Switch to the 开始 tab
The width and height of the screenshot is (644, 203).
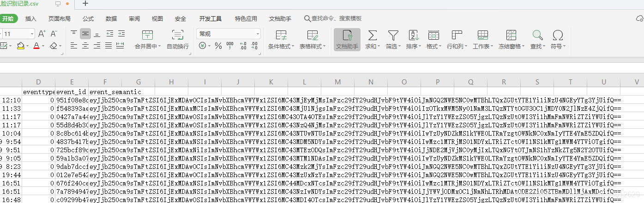(x=8, y=18)
